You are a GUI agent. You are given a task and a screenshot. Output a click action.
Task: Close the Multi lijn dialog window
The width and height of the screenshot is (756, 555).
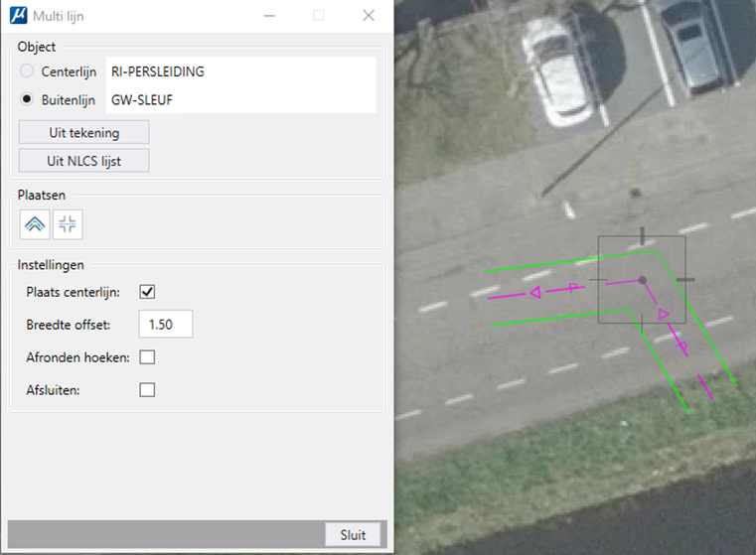pos(369,16)
